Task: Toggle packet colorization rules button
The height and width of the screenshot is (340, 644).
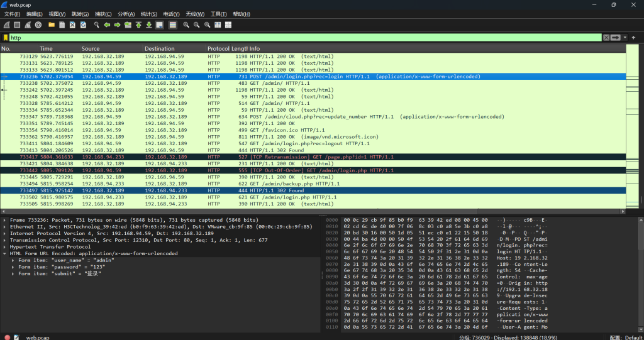Action: point(172,25)
